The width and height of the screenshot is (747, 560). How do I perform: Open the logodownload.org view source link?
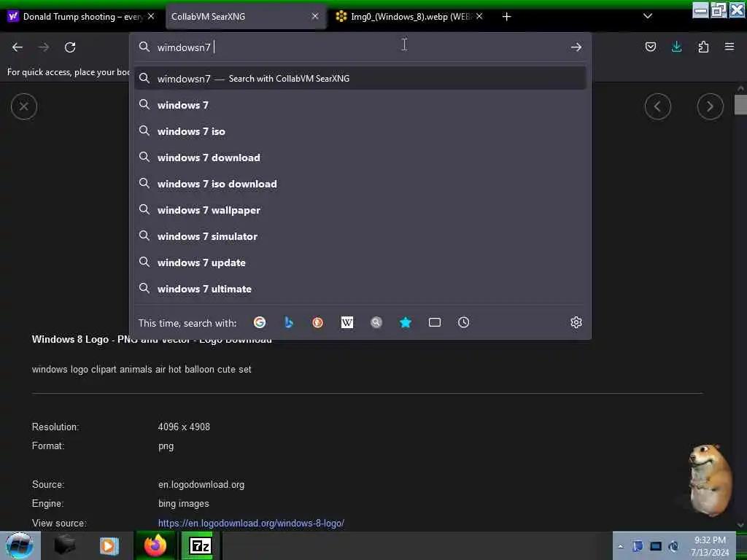tap(251, 523)
